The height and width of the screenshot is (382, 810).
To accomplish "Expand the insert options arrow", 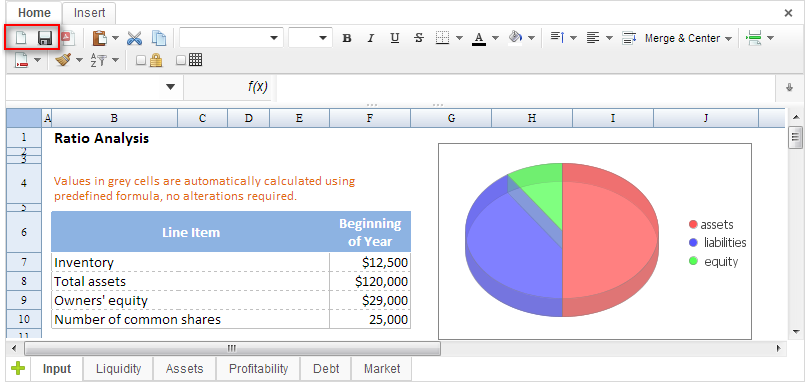I will click(x=770, y=38).
